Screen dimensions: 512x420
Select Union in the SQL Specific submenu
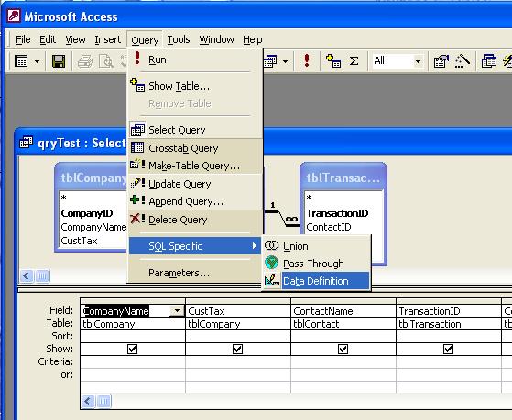[316, 246]
